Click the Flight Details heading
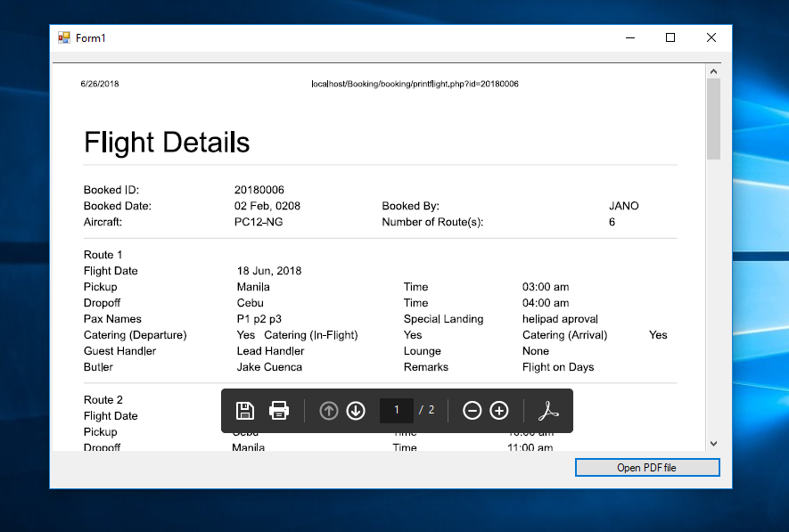 [166, 142]
